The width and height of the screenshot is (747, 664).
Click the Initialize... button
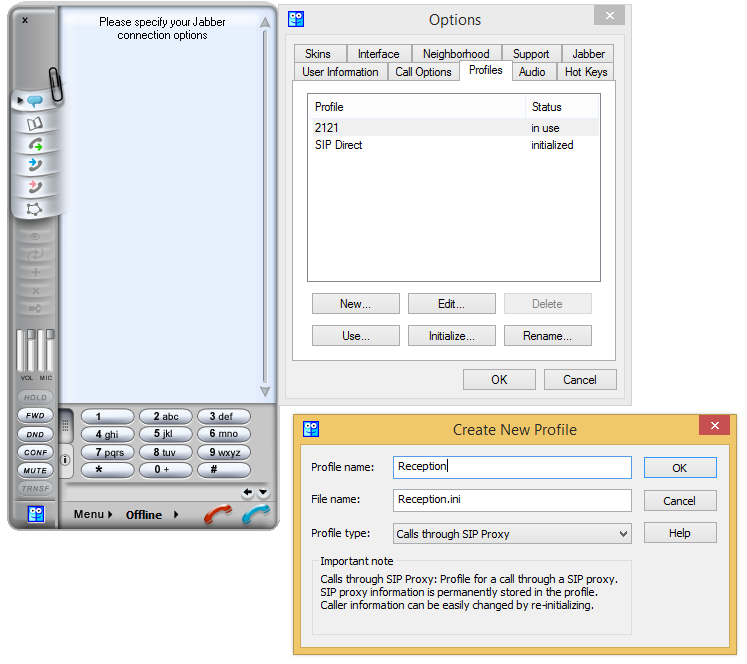451,336
